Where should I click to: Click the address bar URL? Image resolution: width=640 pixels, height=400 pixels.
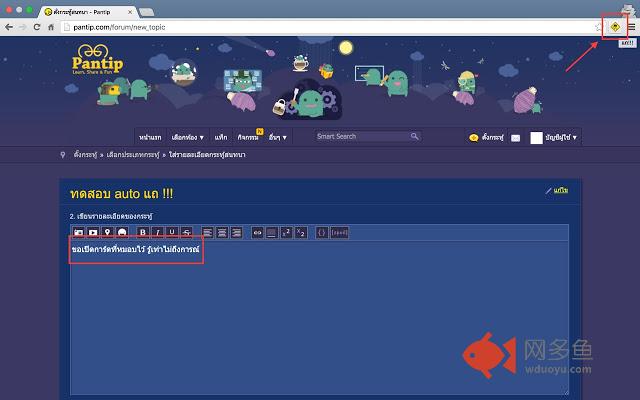(119, 27)
